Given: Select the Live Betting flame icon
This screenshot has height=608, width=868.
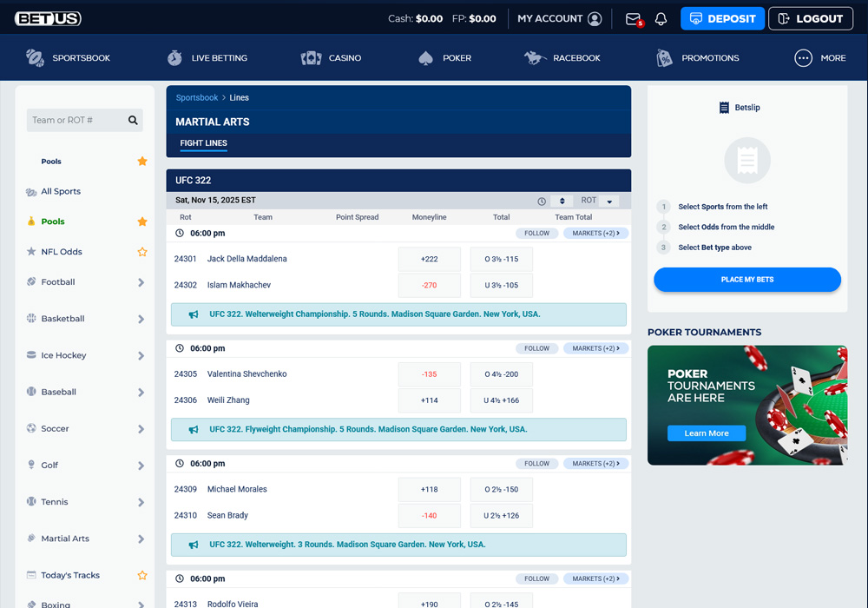Looking at the screenshot, I should tap(174, 57).
